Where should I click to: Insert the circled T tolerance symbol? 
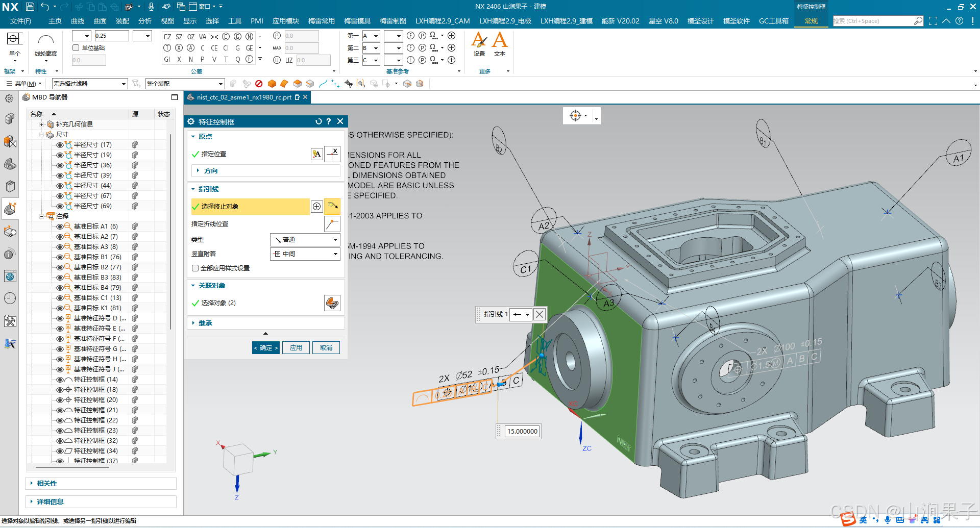[167, 48]
